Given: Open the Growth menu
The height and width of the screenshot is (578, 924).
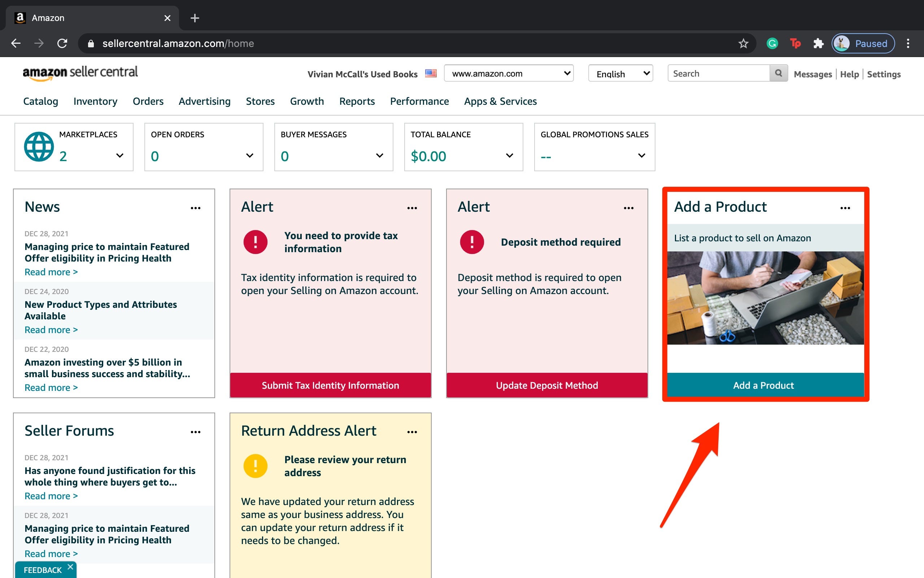Looking at the screenshot, I should tap(306, 101).
